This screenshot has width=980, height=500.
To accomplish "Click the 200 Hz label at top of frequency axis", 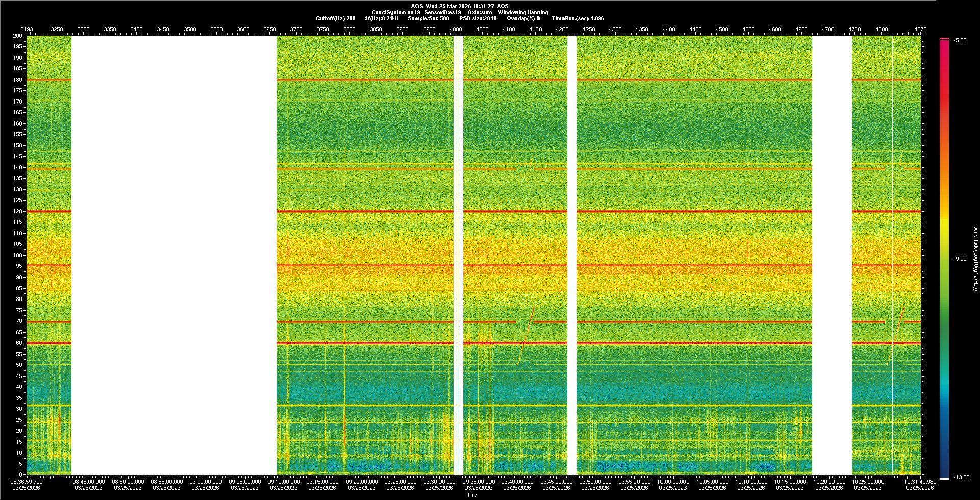I will (x=18, y=36).
